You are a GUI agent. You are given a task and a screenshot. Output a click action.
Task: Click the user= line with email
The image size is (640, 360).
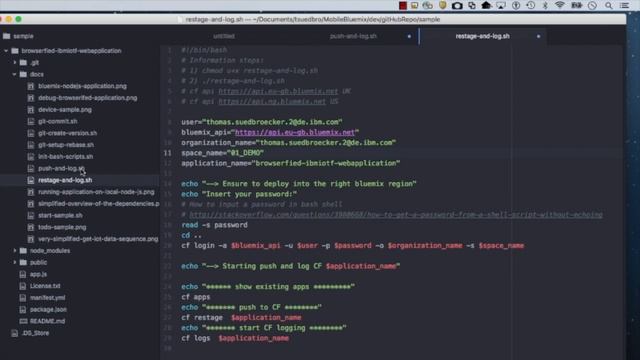262,122
